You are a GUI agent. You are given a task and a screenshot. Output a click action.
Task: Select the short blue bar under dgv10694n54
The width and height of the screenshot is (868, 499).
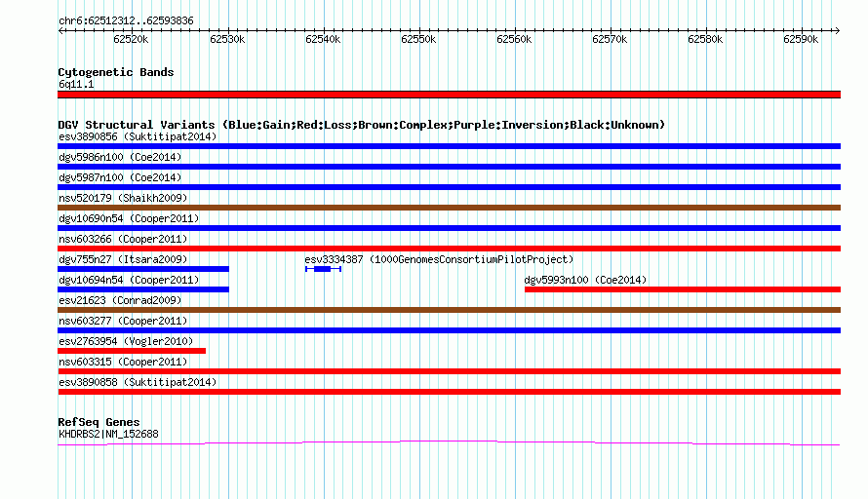click(143, 289)
